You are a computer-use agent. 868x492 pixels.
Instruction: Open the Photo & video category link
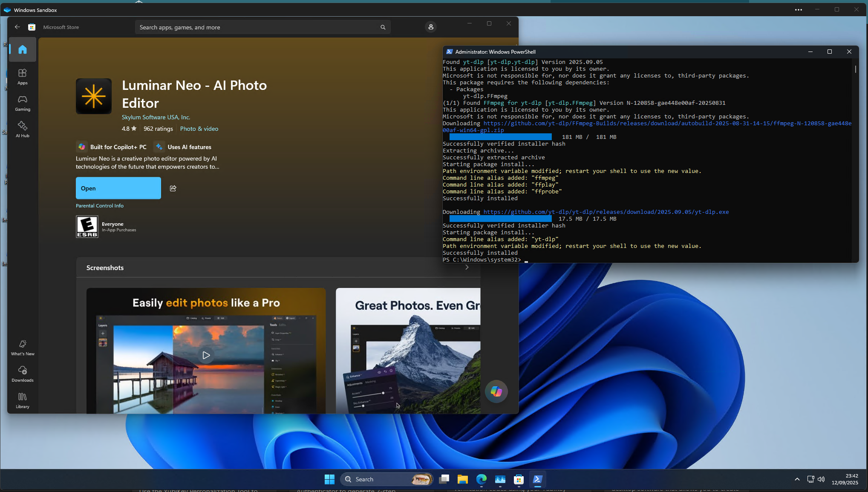click(x=199, y=129)
